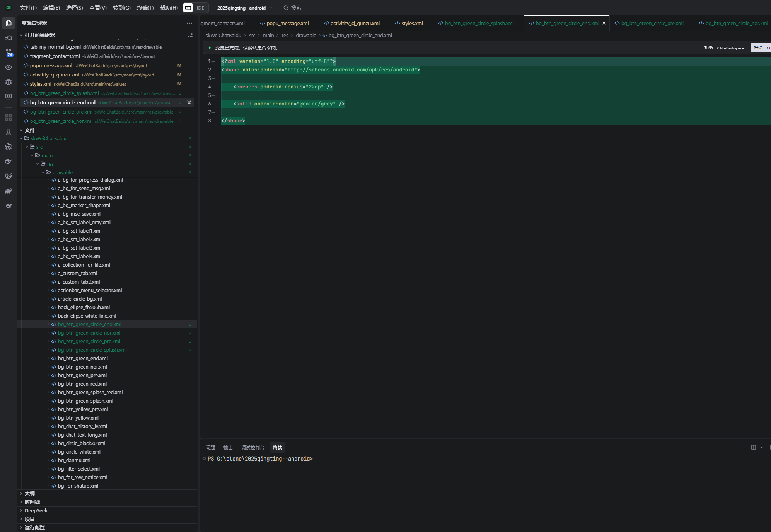
Task: Switch to the bg_btn_green_circle_pre.xml editor tab
Action: pos(652,23)
